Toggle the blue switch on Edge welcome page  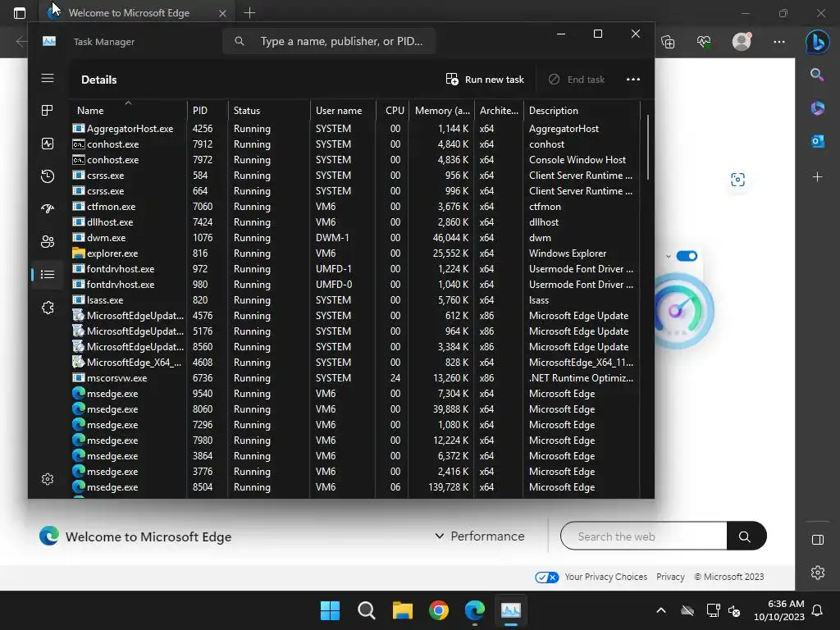coord(687,256)
